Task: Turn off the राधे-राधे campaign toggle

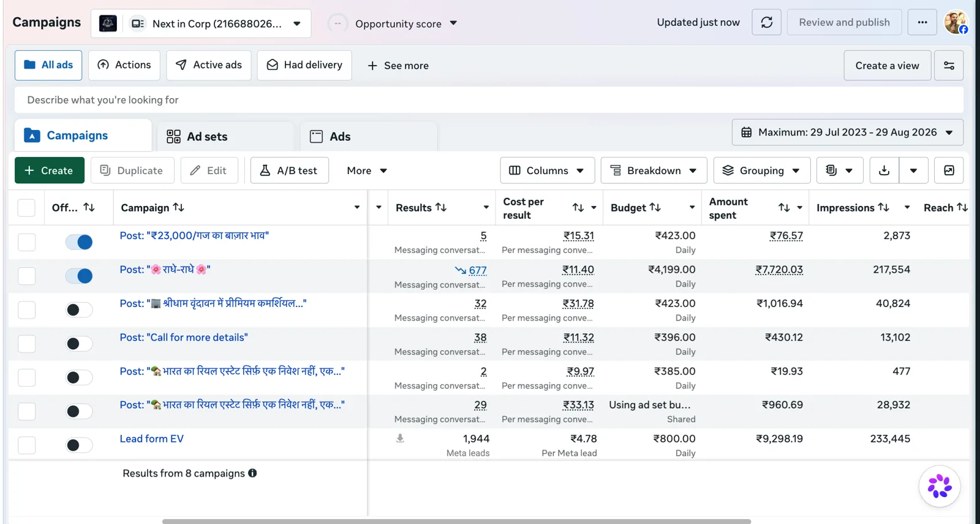Action: pos(79,276)
